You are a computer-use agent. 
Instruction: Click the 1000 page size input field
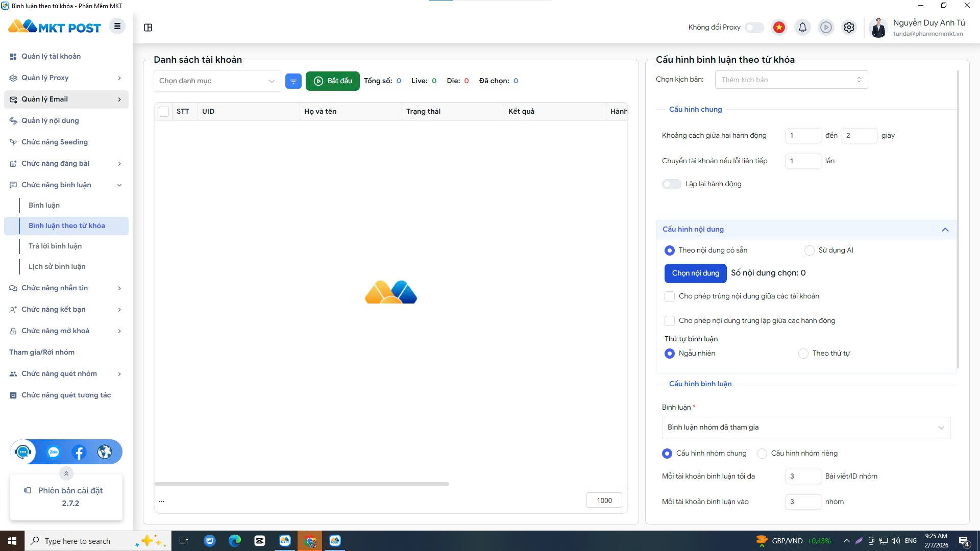[604, 500]
